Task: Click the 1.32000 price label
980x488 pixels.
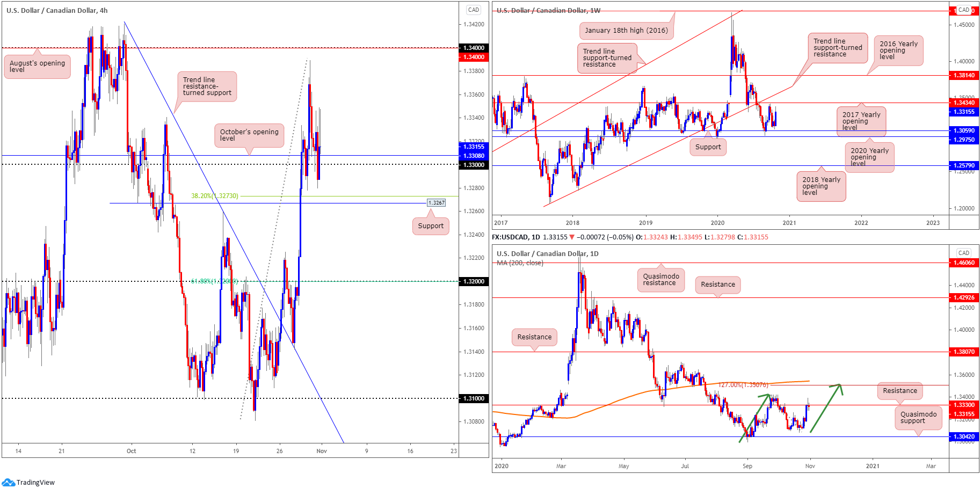Action: 474,281
